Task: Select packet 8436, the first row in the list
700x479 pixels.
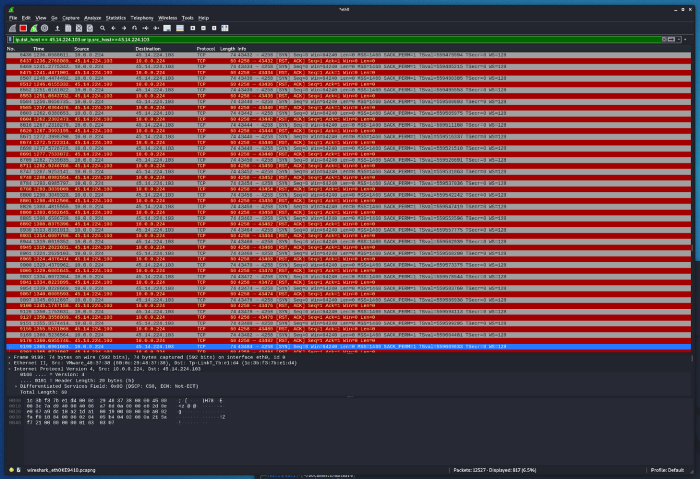Action: pos(348,55)
